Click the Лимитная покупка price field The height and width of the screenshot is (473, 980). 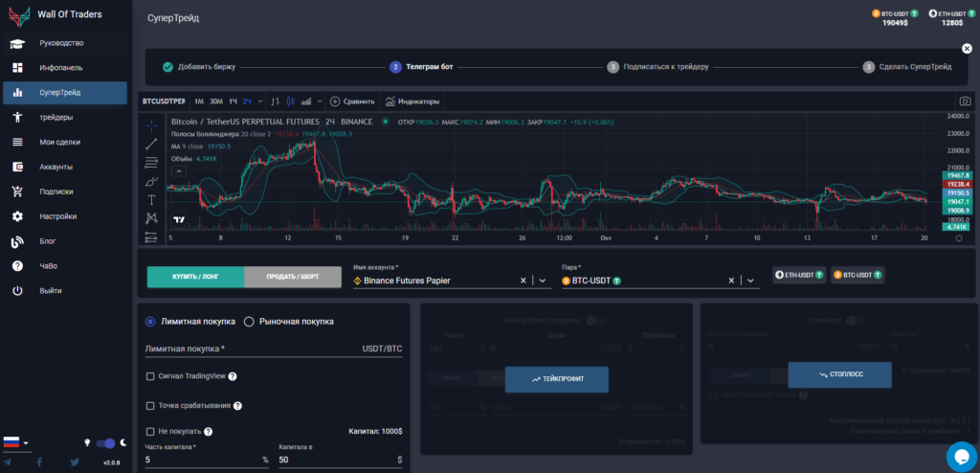(274, 349)
